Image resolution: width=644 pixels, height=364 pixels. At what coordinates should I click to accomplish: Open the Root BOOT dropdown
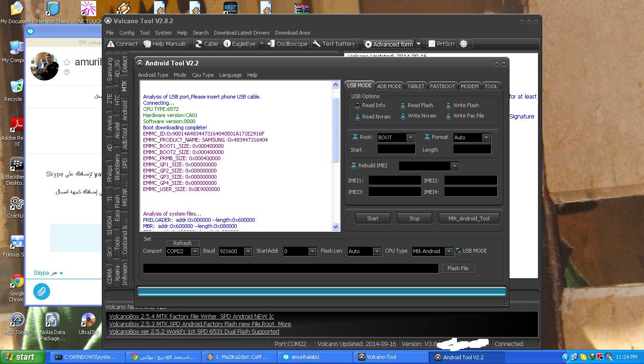click(x=411, y=137)
